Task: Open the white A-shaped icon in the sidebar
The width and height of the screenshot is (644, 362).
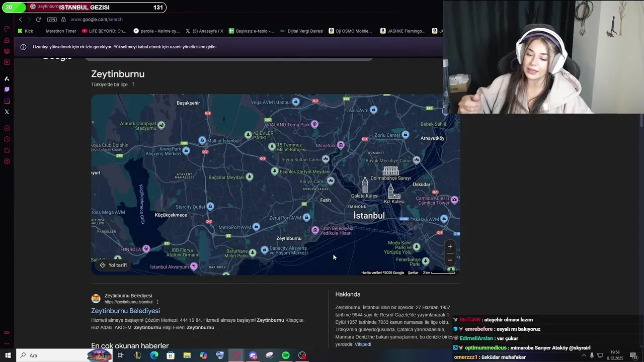Action: point(7,79)
